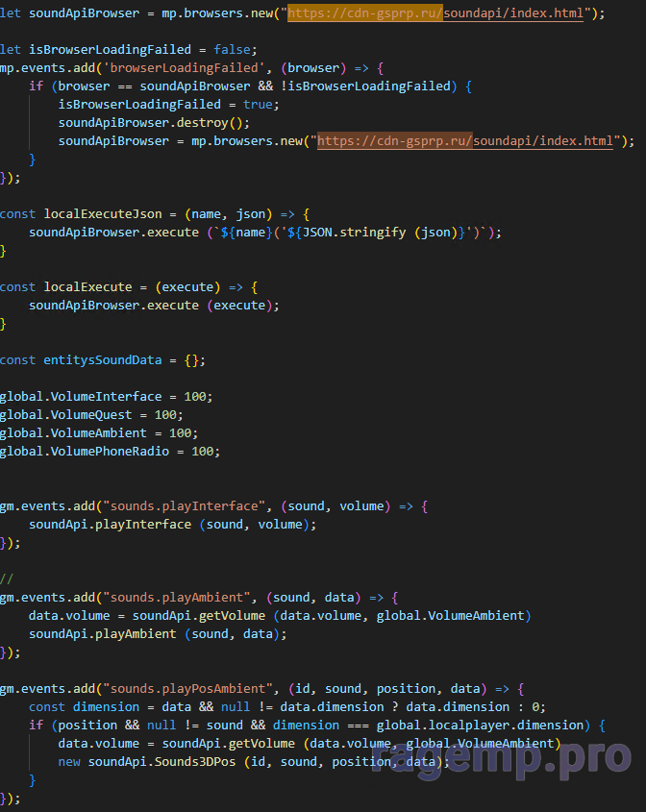Click the line declaring const localExecute = (execute)
The image size is (646, 812).
tap(129, 287)
